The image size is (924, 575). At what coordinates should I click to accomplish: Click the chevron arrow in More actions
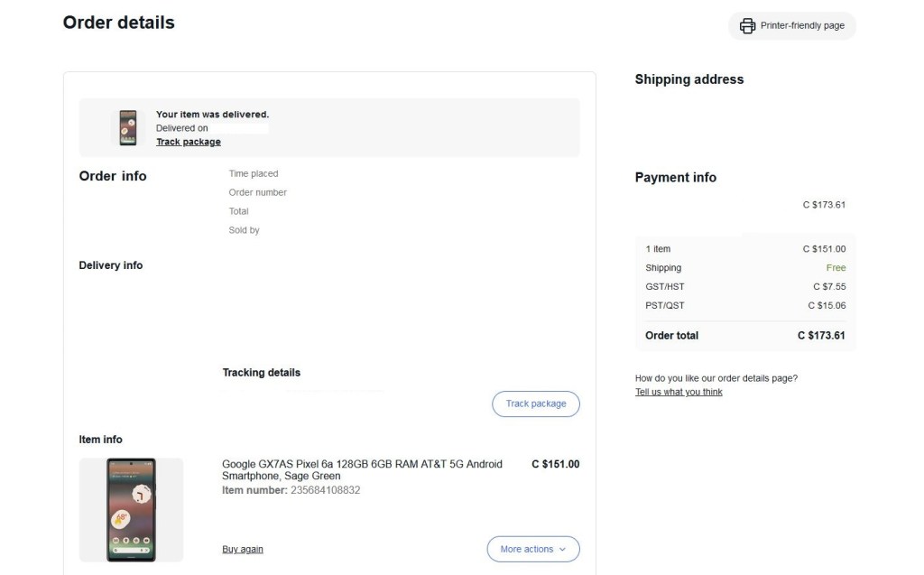(562, 549)
